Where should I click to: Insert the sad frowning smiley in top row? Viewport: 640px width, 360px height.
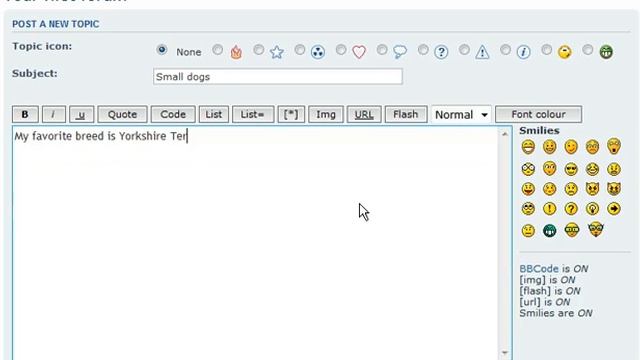click(x=592, y=147)
